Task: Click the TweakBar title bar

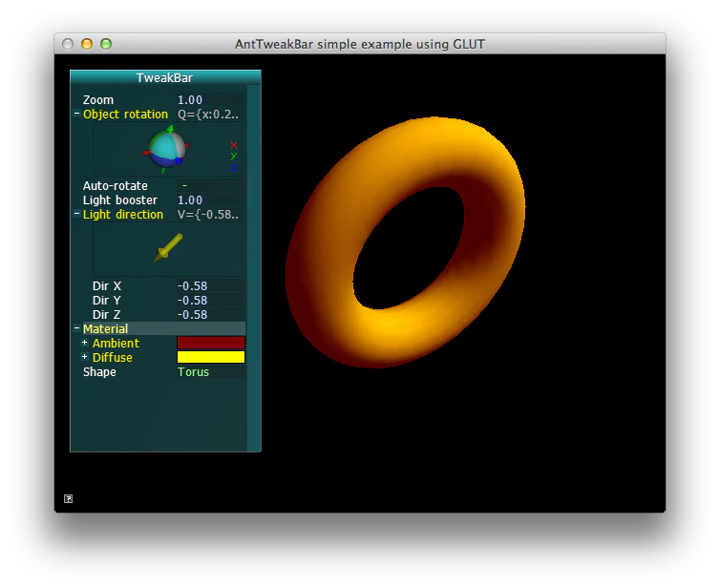Action: click(165, 77)
